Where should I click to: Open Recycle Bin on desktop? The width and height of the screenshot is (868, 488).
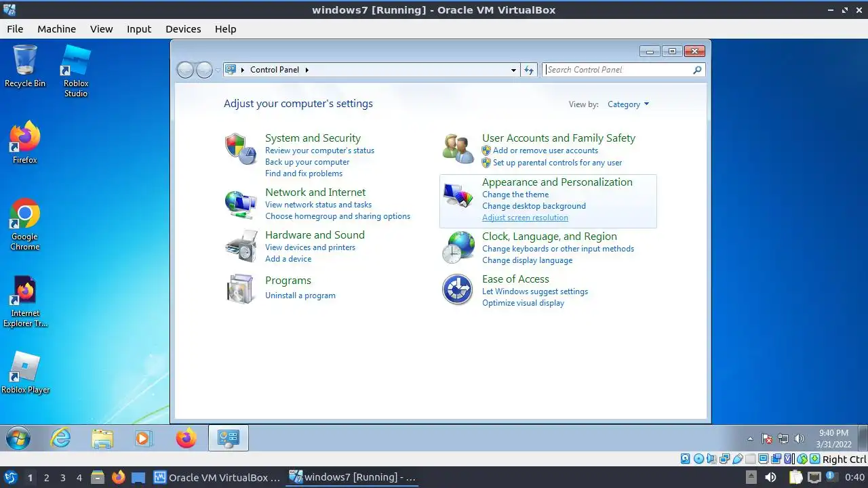coord(25,66)
